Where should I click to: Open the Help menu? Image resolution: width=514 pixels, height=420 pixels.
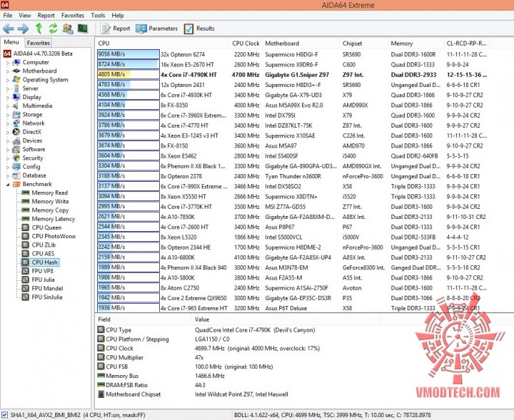(x=118, y=16)
